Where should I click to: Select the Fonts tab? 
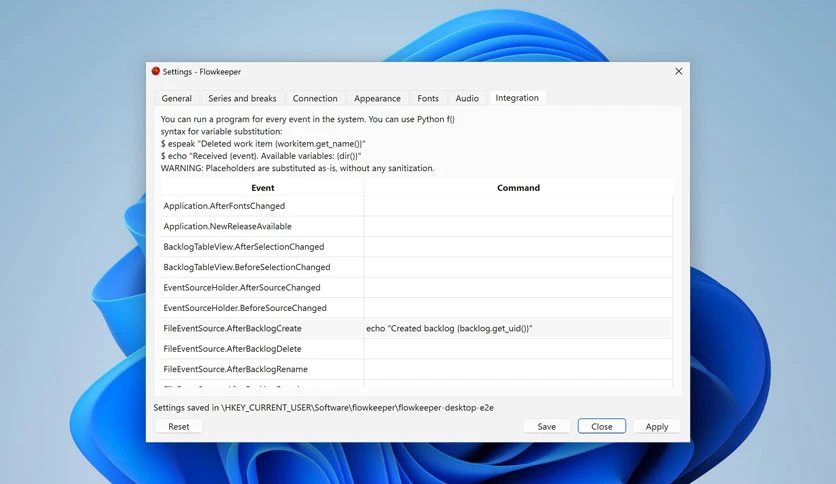tap(428, 98)
